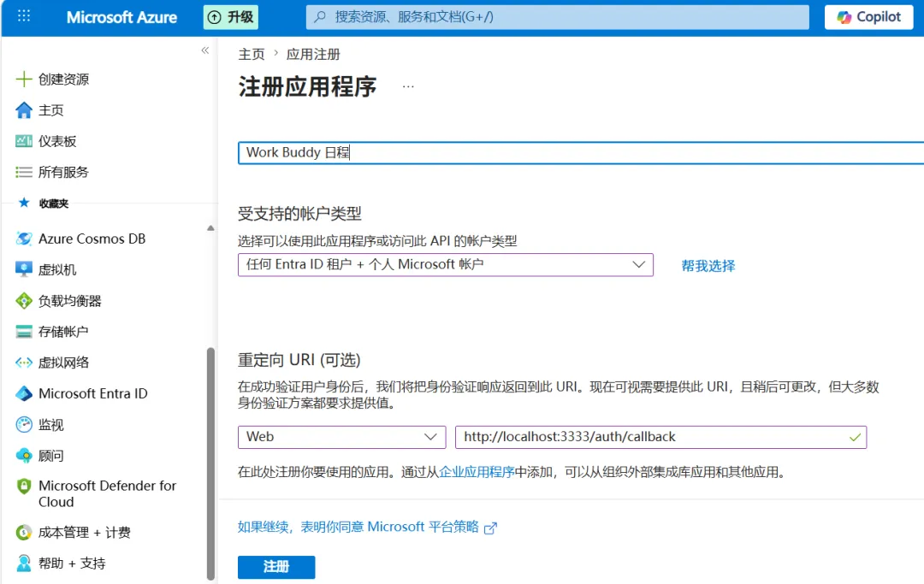Click the 帮我选择 link
This screenshot has height=584, width=924.
(708, 266)
